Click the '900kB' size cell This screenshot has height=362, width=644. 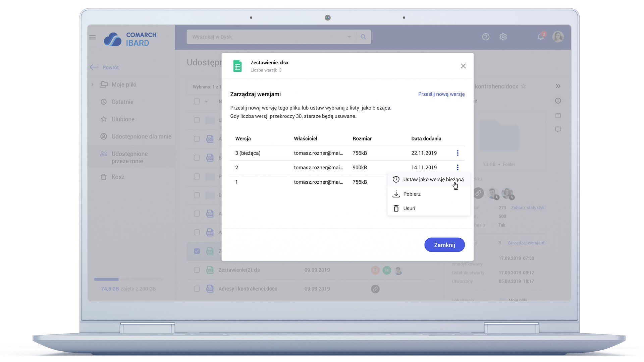pyautogui.click(x=360, y=168)
